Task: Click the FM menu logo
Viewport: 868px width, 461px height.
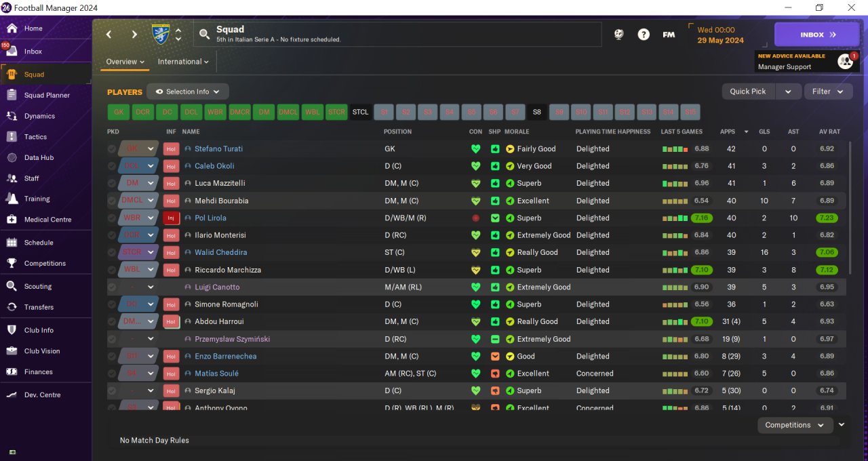Action: [669, 35]
